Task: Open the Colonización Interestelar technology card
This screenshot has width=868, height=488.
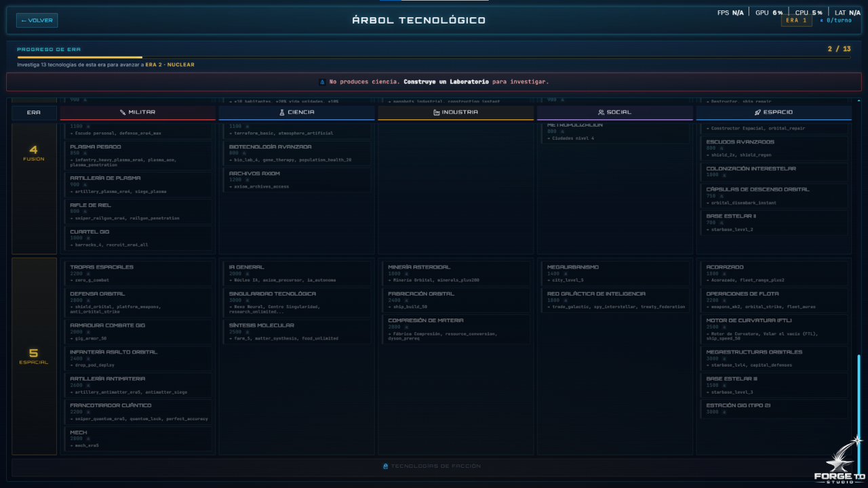Action: point(773,171)
